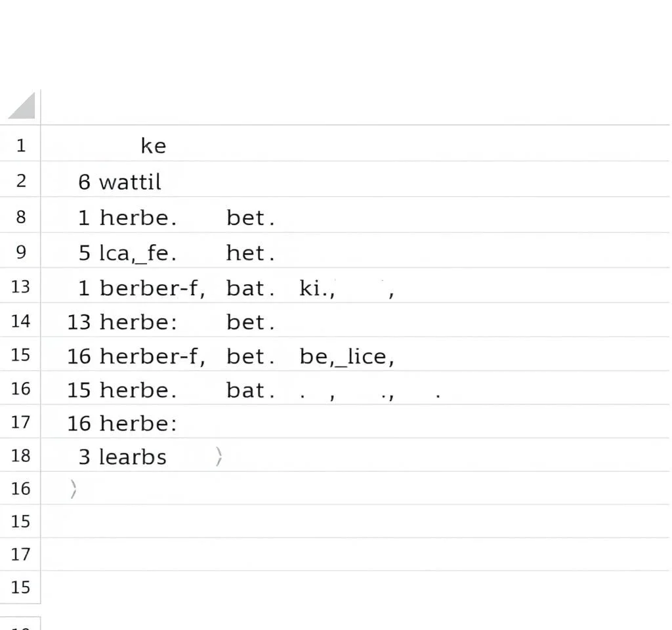Click the Select All corner triangle

22,106
